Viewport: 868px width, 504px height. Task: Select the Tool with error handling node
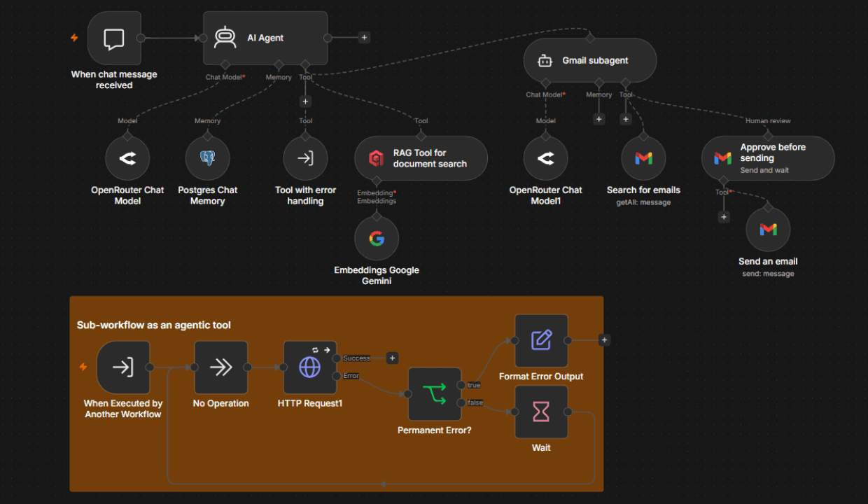click(305, 158)
